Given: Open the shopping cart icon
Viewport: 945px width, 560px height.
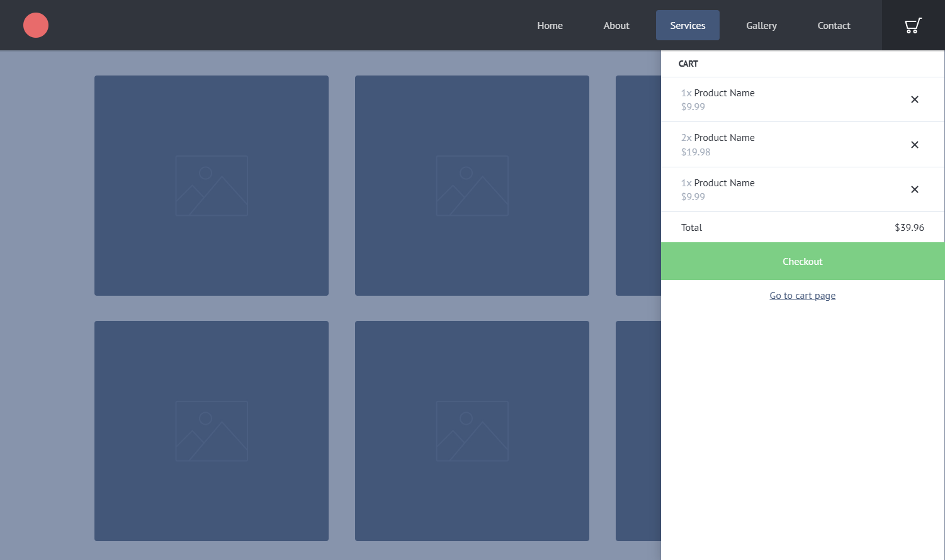Looking at the screenshot, I should 913,25.
